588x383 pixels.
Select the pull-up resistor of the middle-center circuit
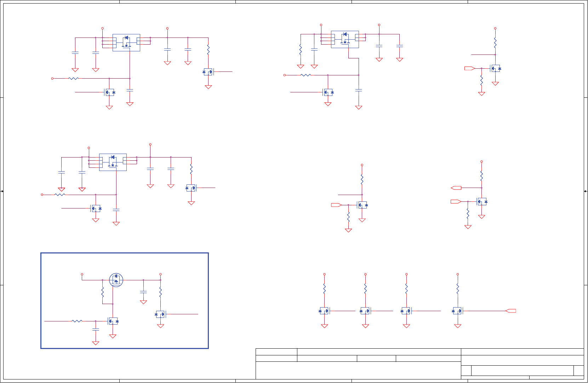[x=362, y=179]
